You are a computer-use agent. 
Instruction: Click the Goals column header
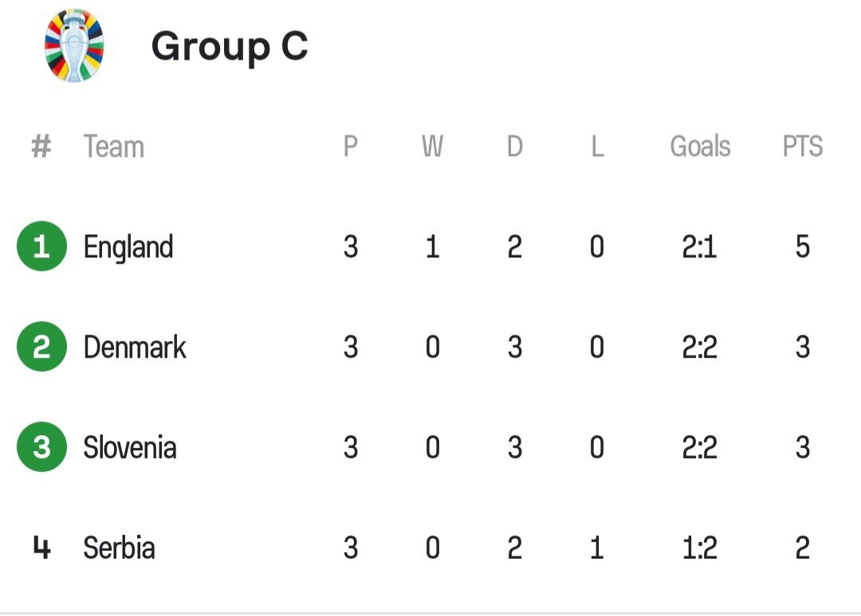700,147
